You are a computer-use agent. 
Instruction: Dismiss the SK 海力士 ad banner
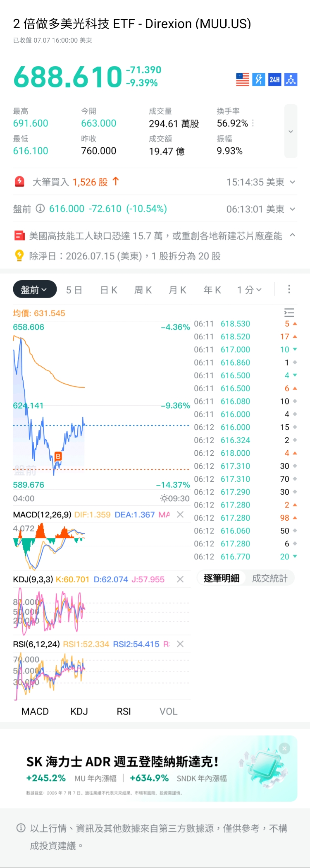tap(284, 748)
